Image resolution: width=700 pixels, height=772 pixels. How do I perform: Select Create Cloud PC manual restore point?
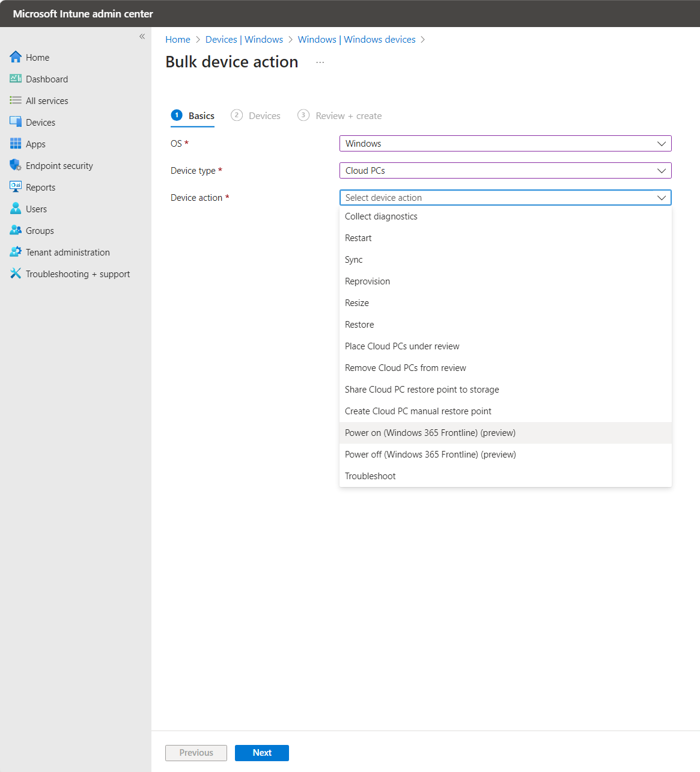point(505,411)
